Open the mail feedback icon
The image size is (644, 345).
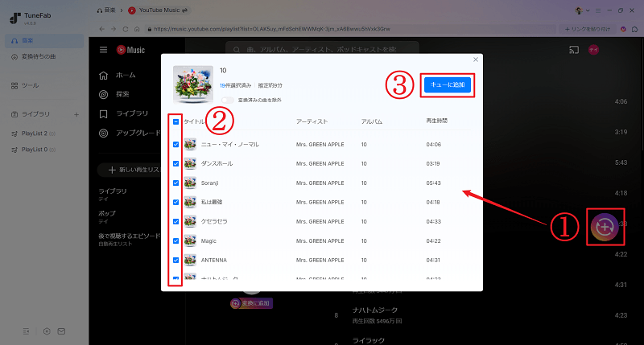coord(61,331)
